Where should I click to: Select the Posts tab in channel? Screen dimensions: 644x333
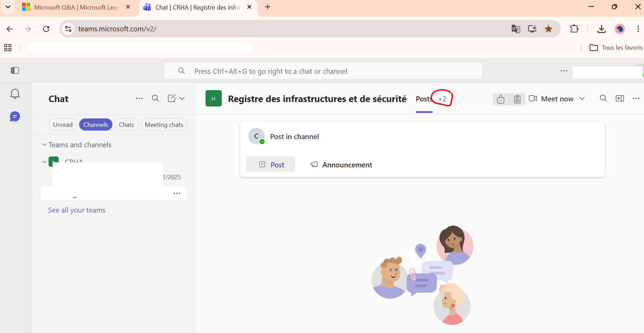click(x=424, y=99)
